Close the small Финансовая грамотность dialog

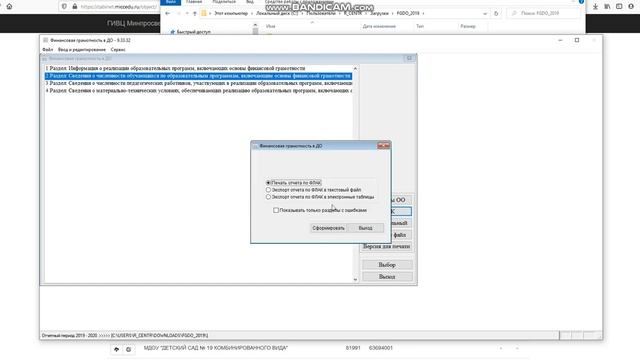383,146
